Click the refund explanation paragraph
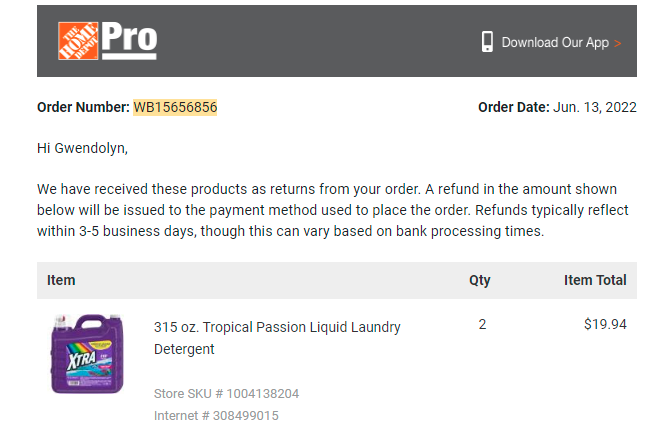 click(333, 210)
